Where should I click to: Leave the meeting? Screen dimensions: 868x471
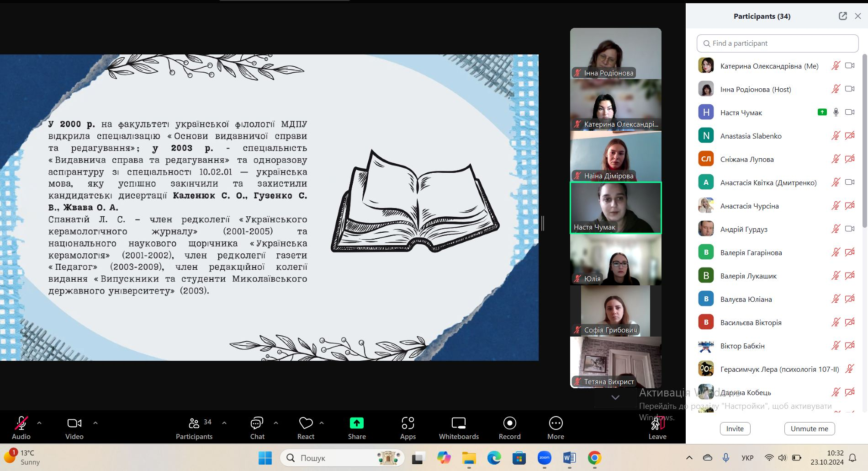(657, 428)
